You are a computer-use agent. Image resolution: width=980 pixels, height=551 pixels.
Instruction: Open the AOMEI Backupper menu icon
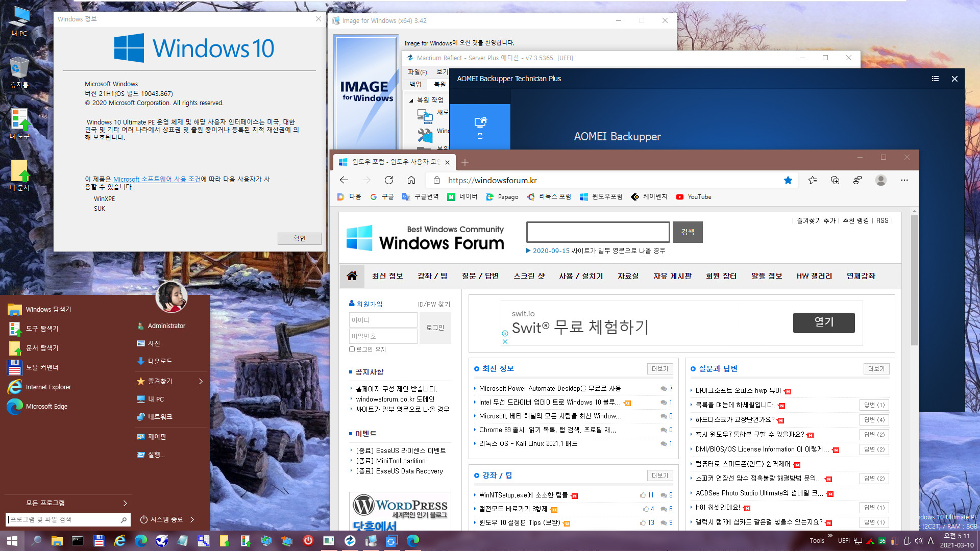click(x=935, y=79)
